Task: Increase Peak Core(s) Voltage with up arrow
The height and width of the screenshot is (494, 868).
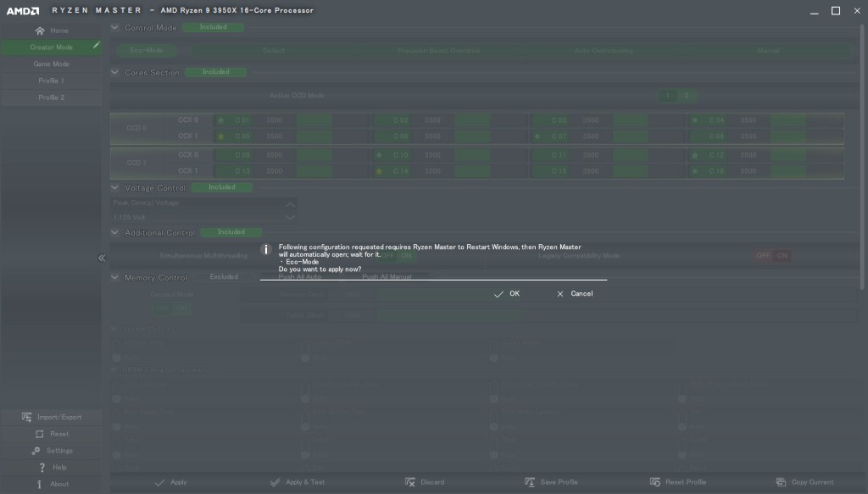Action: [290, 204]
